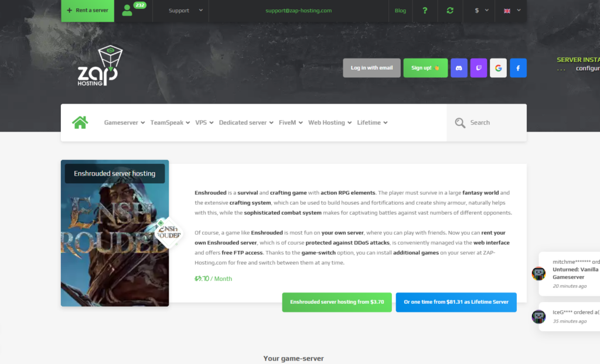The height and width of the screenshot is (364, 600).
Task: Click Enshrouded server hosting title label
Action: click(x=114, y=173)
